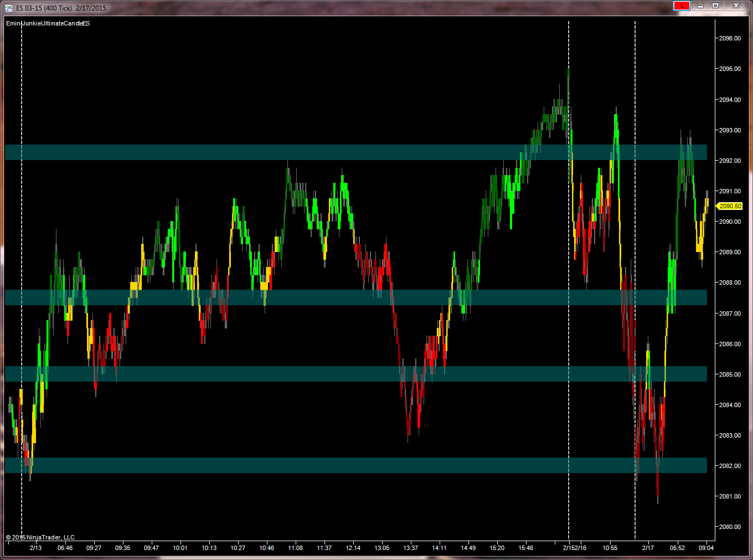Click the red link button in title bar
Viewport: 753px width, 560px height.
(x=682, y=6)
